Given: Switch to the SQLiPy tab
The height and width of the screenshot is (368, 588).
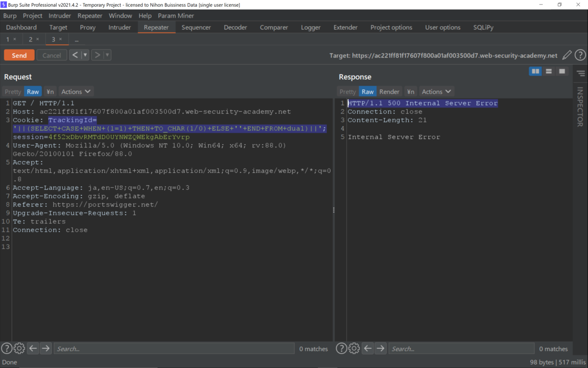Looking at the screenshot, I should click(484, 27).
